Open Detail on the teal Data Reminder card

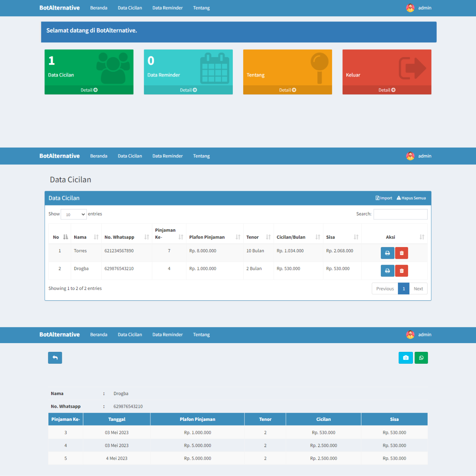click(x=188, y=90)
